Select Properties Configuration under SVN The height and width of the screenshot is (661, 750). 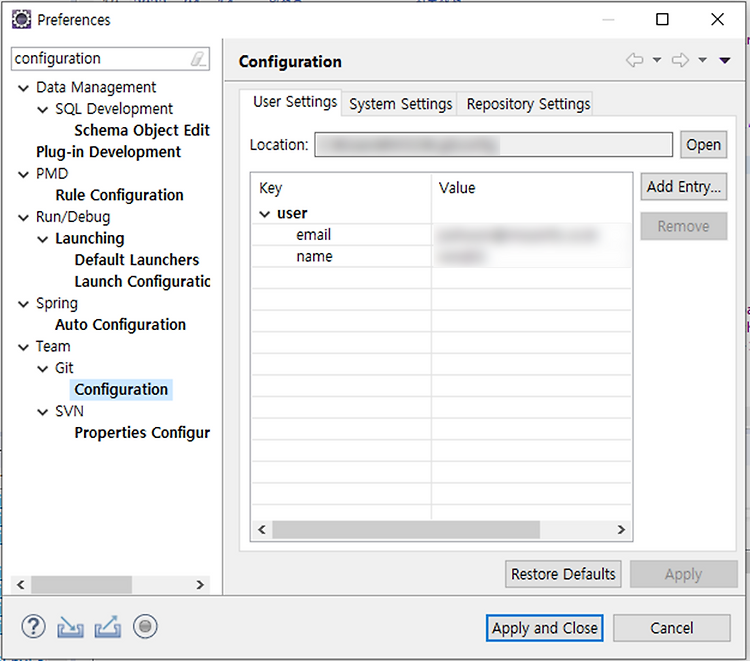(x=142, y=433)
